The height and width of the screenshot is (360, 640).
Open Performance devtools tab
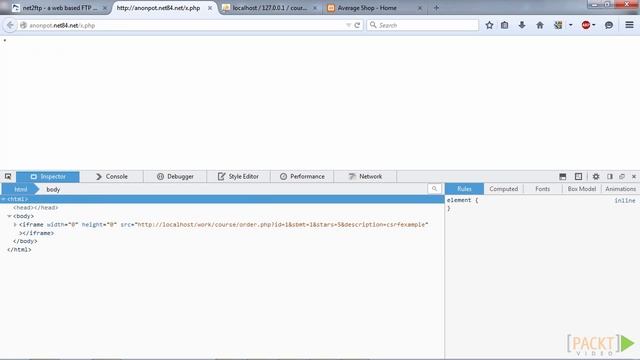pyautogui.click(x=302, y=176)
